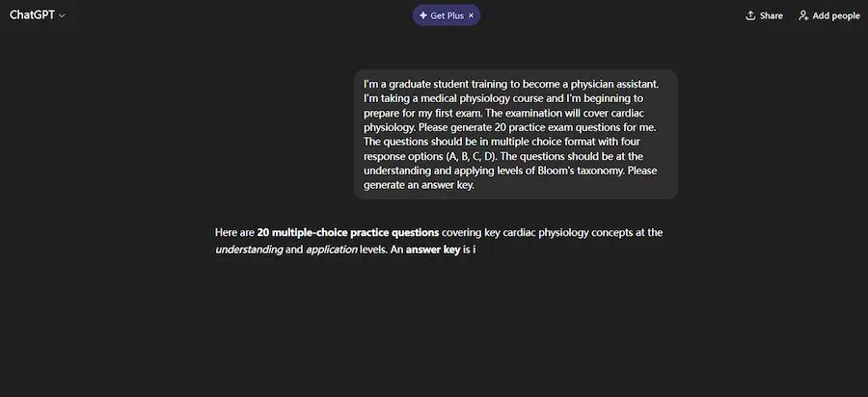
Task: Click the bold "20 multiple-choice practice questions" text
Action: coord(348,232)
